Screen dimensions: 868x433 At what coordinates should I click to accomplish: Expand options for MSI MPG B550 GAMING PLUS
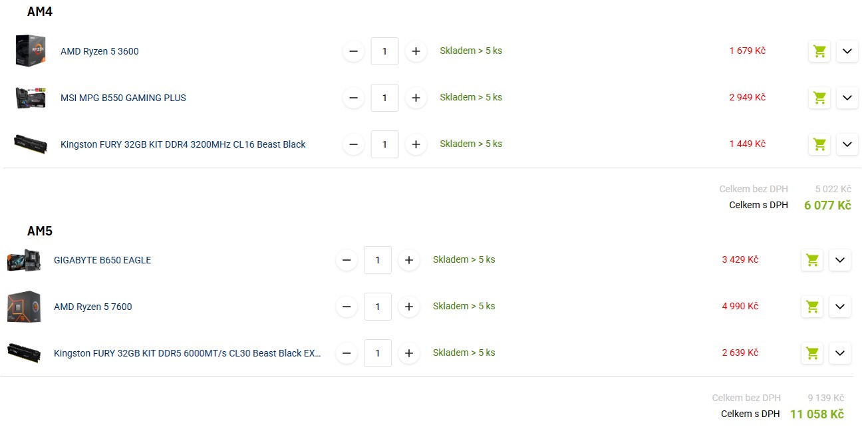(x=847, y=98)
